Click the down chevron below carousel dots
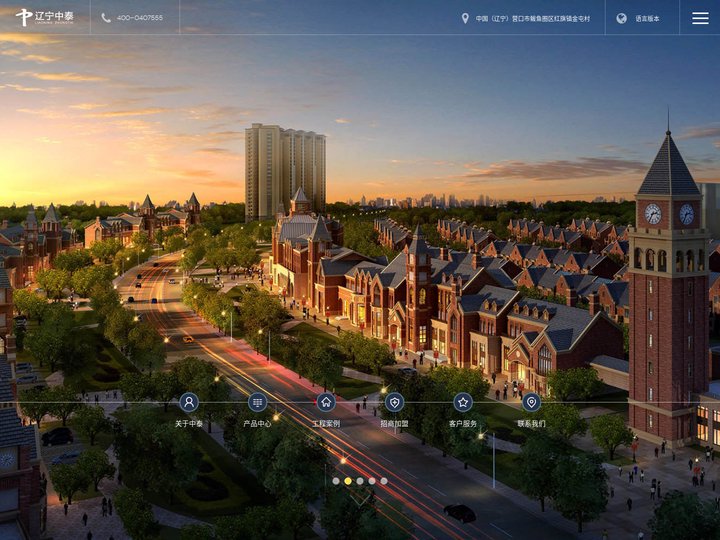 pos(360,499)
